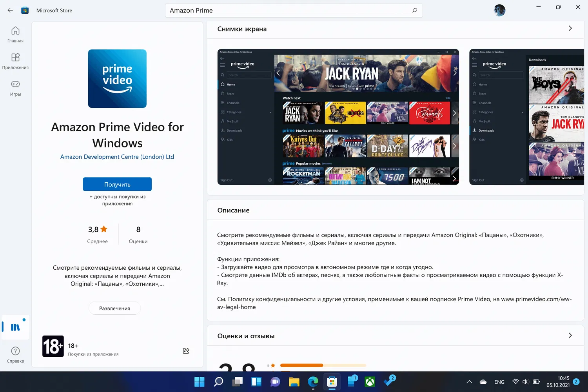Switch to Microsoft Edge in the taskbar

coord(313,381)
